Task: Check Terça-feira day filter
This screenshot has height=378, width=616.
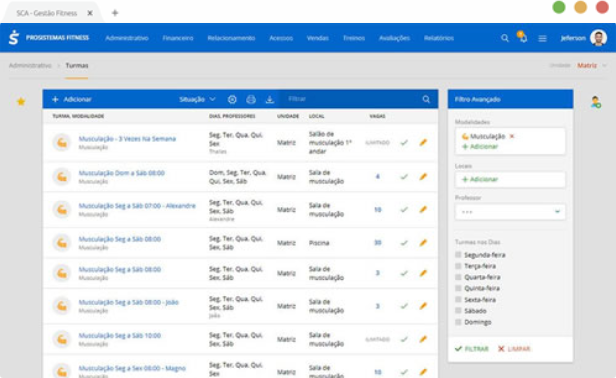Action: pos(458,266)
